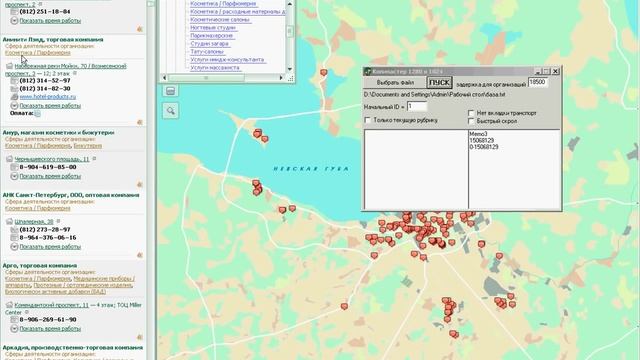Show working hours for Арго, торговая компания
This screenshot has width=640, height=360.
[50, 329]
